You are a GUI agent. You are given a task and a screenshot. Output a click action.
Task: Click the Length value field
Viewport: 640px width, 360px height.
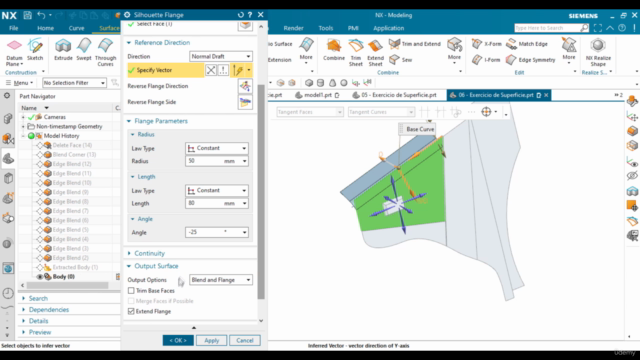point(217,203)
